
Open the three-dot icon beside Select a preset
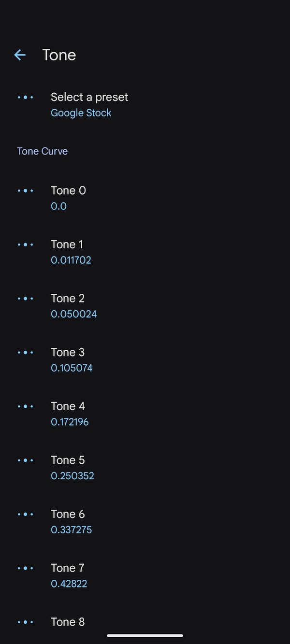(26, 97)
